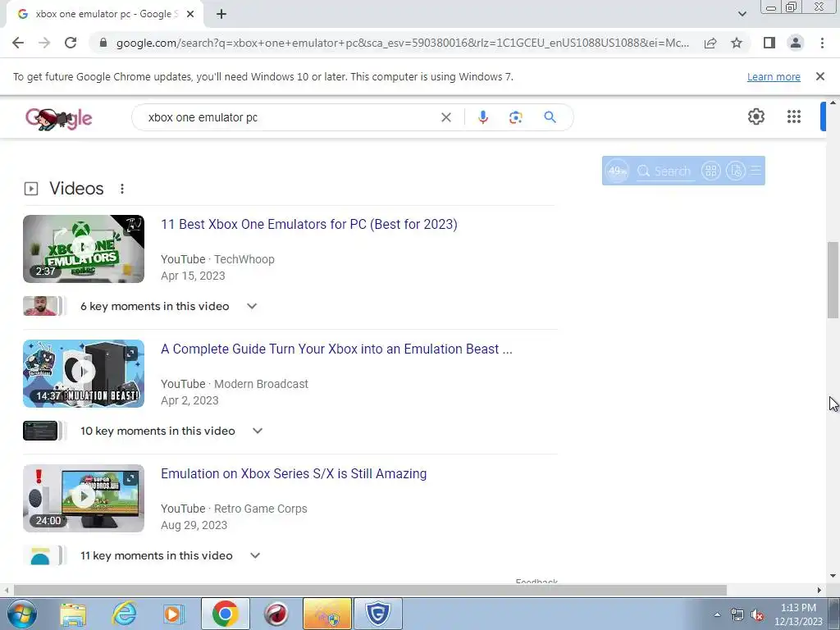840x630 pixels.
Task: Open the Chrome profile avatar
Action: click(796, 43)
